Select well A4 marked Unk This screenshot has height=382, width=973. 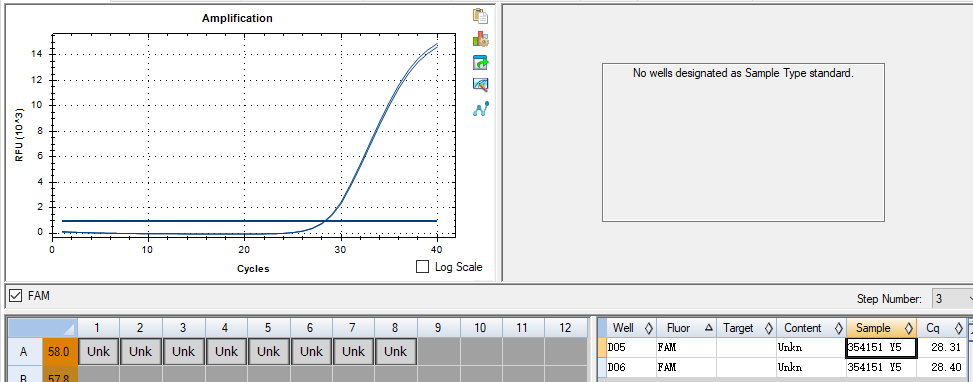[x=226, y=352]
